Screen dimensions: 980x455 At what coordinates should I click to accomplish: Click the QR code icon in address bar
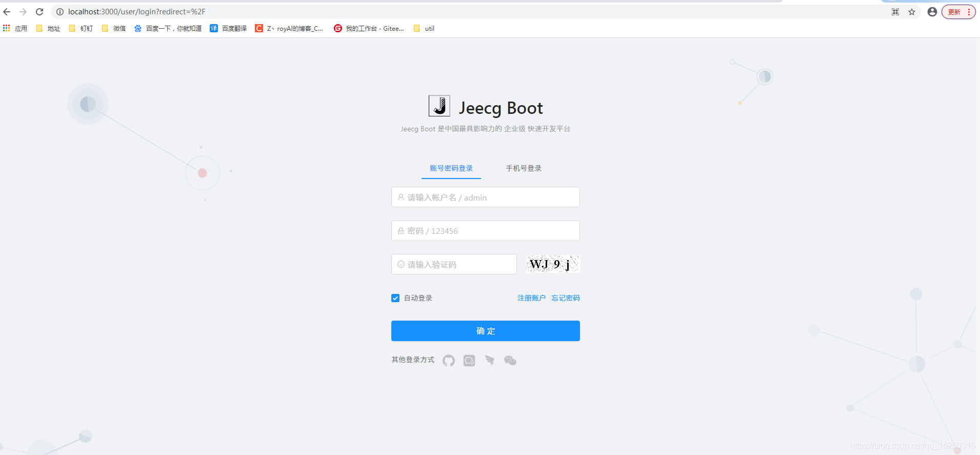(895, 12)
